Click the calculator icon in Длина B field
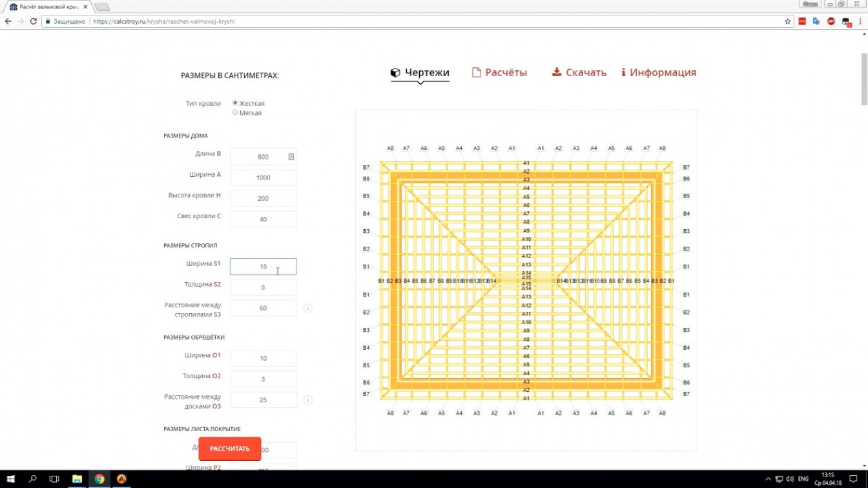Image resolution: width=868 pixels, height=488 pixels. [291, 157]
